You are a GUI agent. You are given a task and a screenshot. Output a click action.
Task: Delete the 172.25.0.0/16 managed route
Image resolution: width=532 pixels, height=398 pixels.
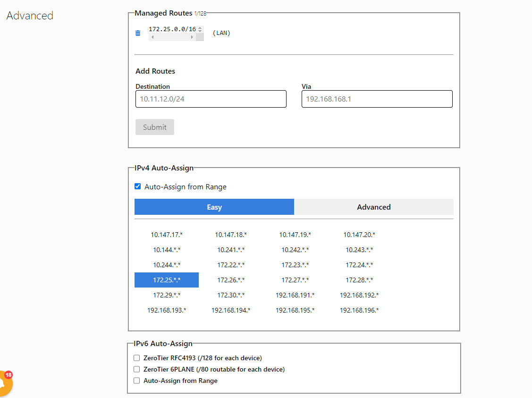pos(138,33)
